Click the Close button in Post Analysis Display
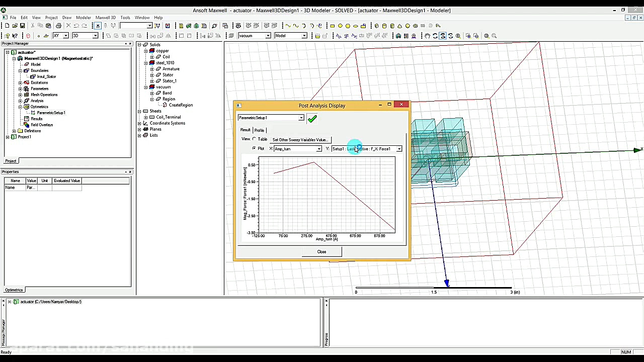Screen dimensions: 644x362 click(x=321, y=251)
